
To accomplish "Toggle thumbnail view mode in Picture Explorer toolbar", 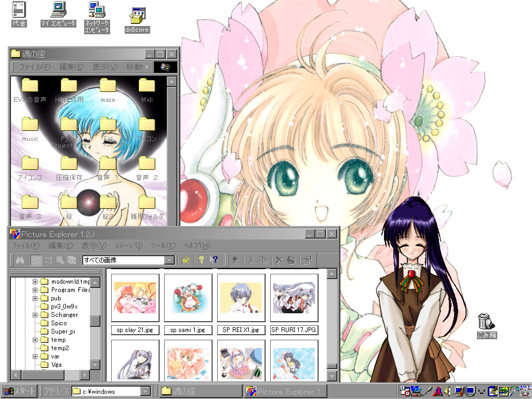I will [36, 260].
